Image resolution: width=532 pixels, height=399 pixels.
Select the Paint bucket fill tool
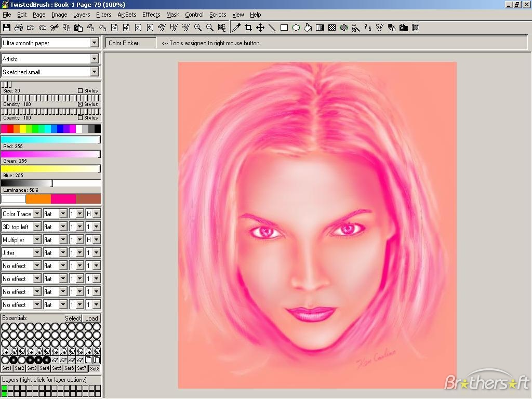click(308, 28)
